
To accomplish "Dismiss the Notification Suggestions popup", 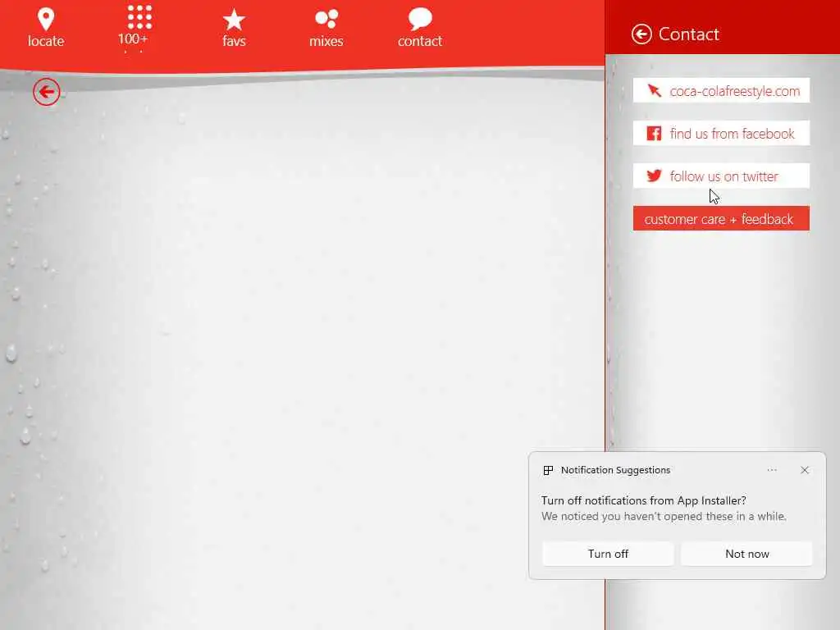I will (805, 470).
